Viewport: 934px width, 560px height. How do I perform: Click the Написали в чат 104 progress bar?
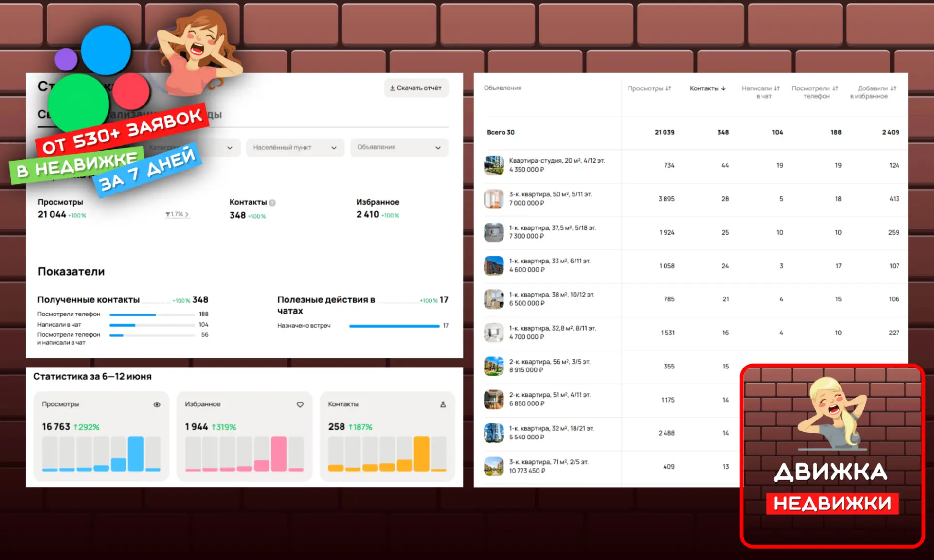coord(152,325)
